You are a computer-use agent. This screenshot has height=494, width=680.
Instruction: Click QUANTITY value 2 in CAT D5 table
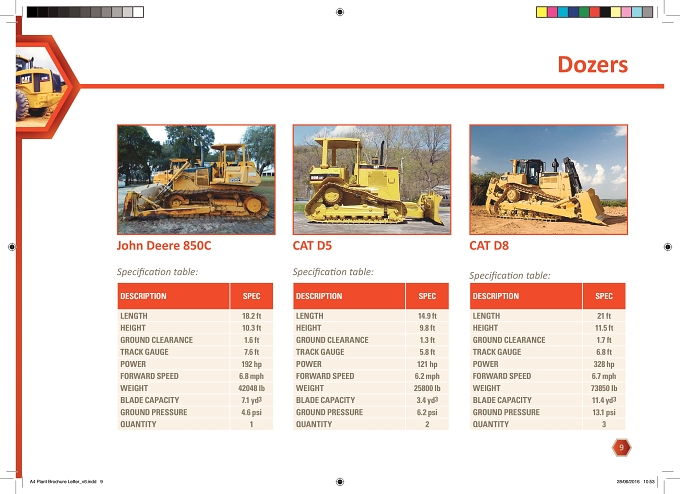coord(427,424)
